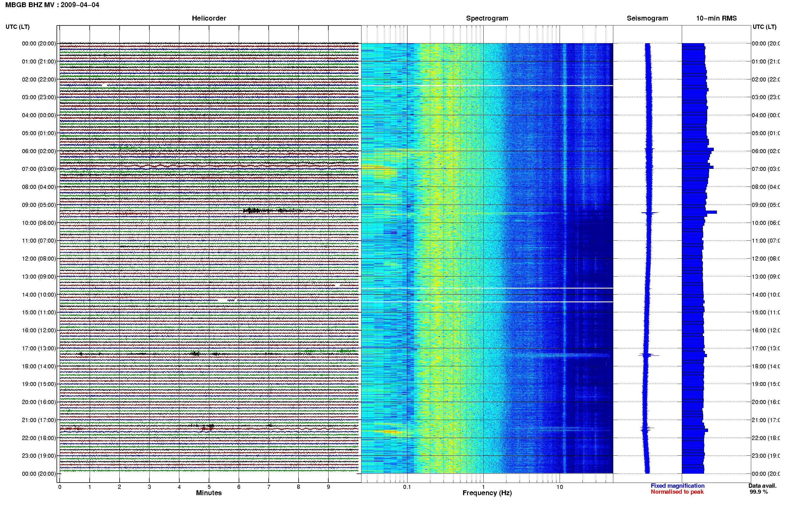
Task: Click the '15:00 (11:00)' time label
Action: point(39,313)
